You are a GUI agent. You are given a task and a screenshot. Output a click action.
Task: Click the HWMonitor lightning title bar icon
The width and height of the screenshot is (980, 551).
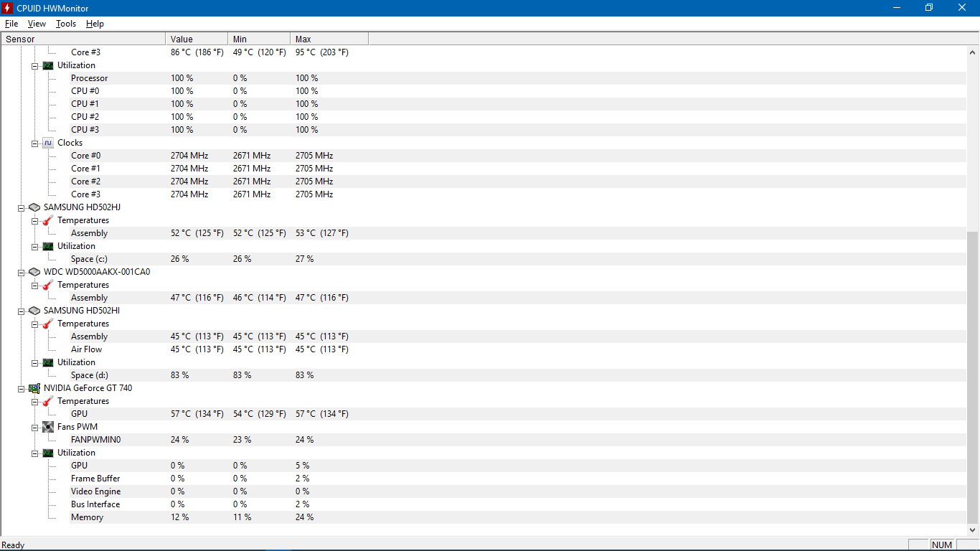pos(8,7)
